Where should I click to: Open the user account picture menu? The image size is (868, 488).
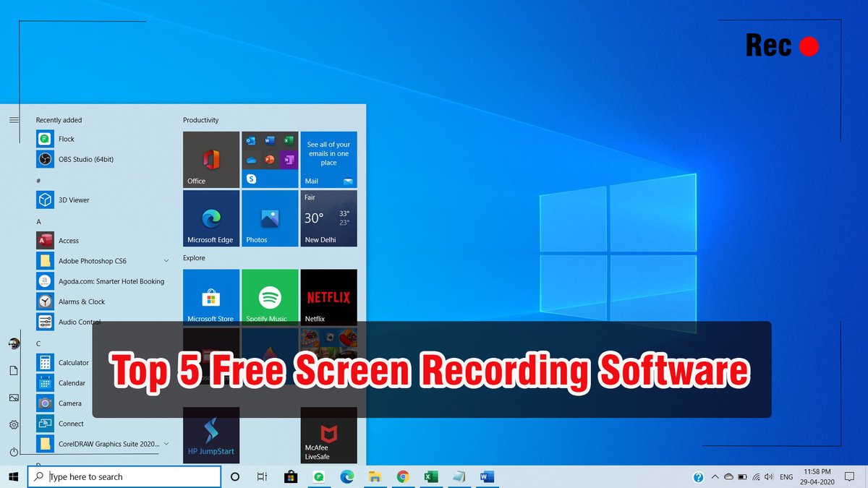click(x=14, y=343)
